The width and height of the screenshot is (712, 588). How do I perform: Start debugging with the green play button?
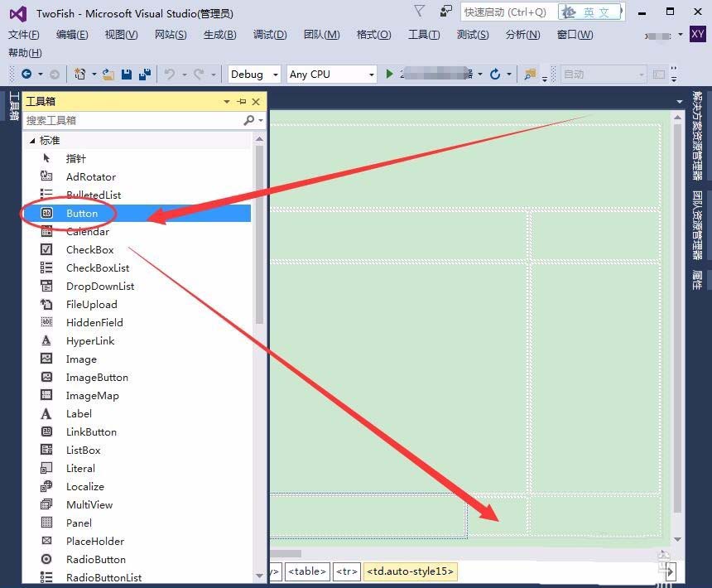pyautogui.click(x=388, y=74)
